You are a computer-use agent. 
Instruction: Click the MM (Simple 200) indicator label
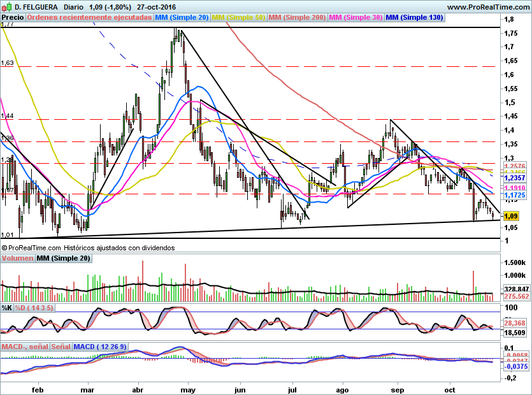coord(297,17)
